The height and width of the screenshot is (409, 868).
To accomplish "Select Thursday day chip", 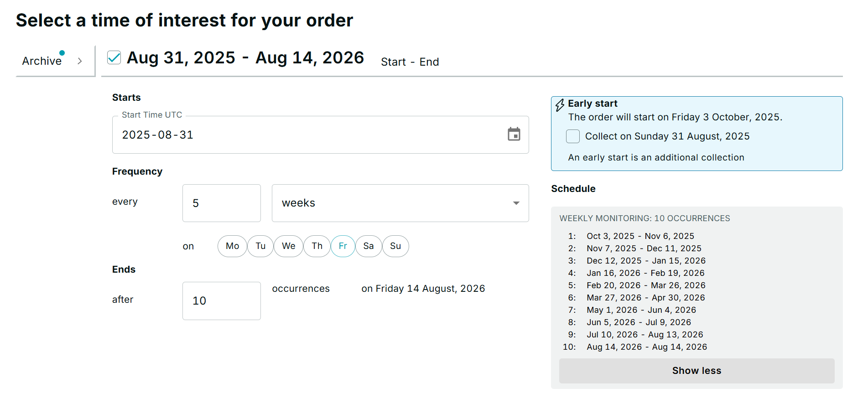I will [317, 246].
